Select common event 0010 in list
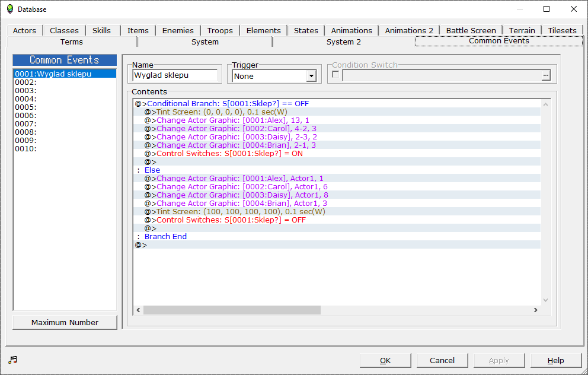This screenshot has width=588, height=375. [x=65, y=149]
